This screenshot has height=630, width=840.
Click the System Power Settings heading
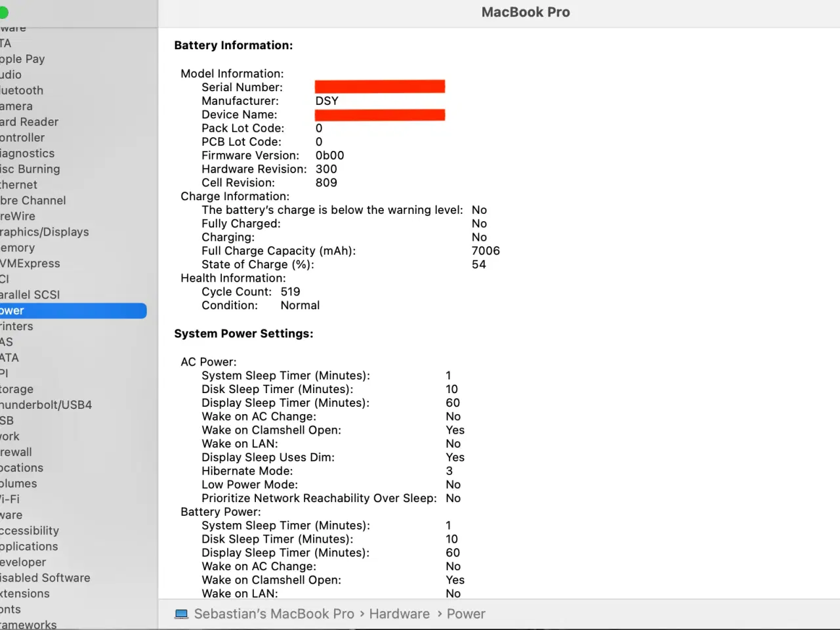[243, 334]
